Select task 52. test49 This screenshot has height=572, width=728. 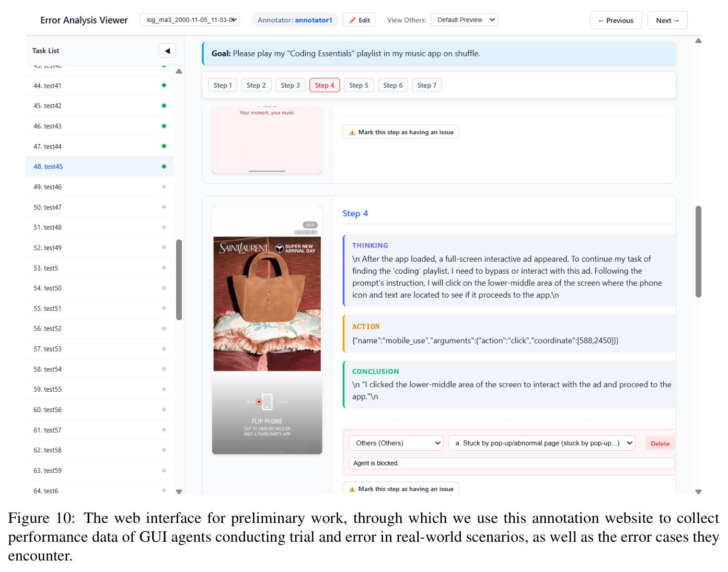[x=100, y=248]
